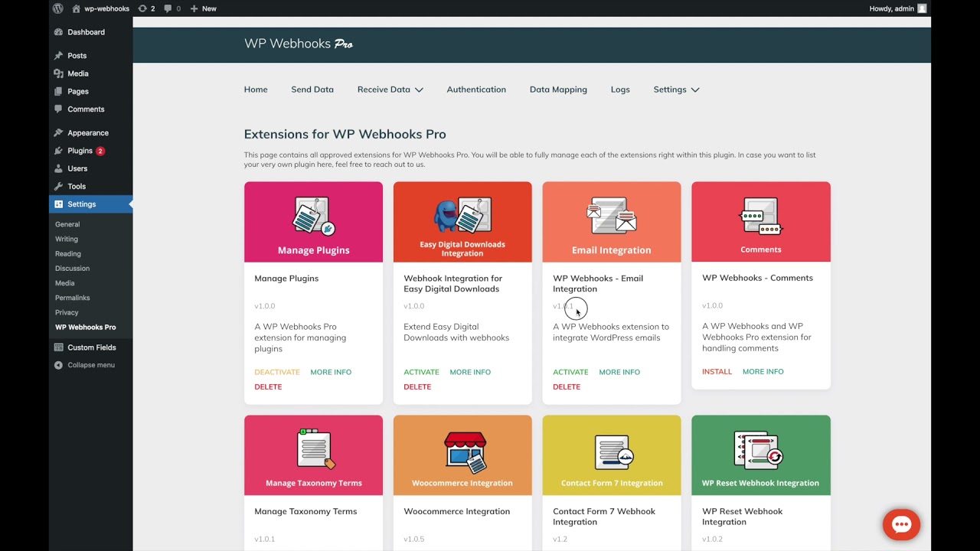
Task: Go to the Home tab
Action: (256, 90)
